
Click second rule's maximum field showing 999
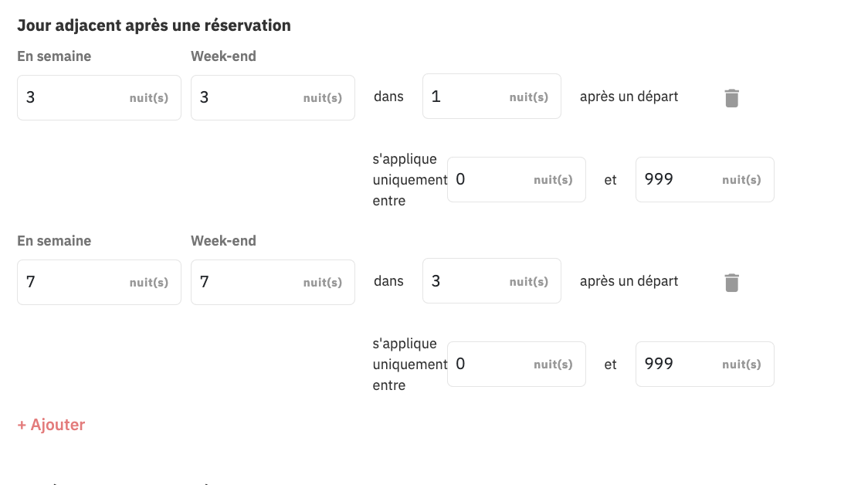[705, 364]
